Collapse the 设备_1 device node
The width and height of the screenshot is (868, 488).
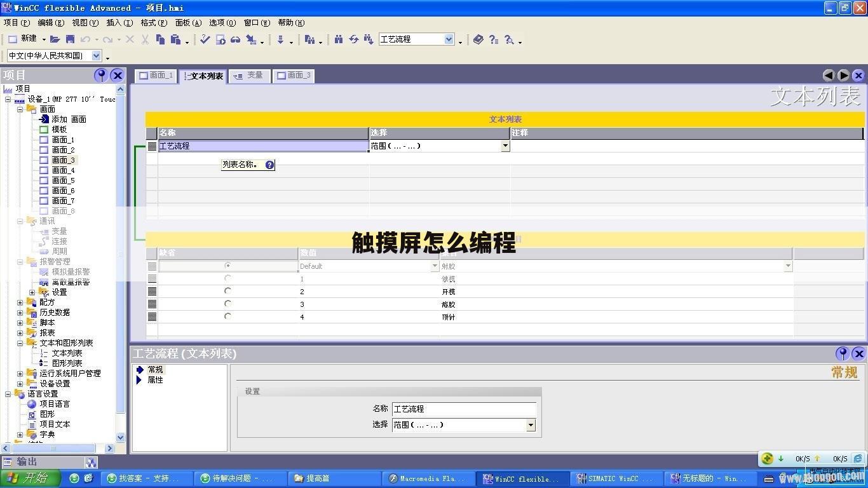(x=8, y=99)
